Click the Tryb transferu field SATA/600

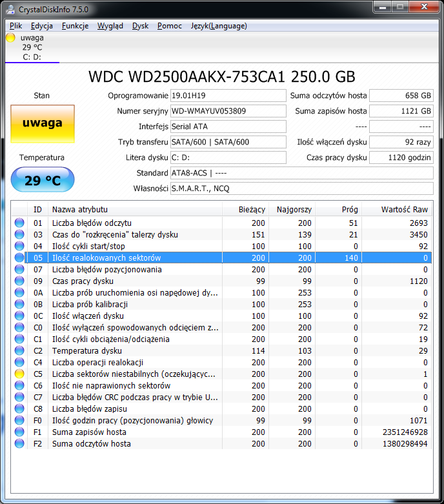tap(228, 142)
